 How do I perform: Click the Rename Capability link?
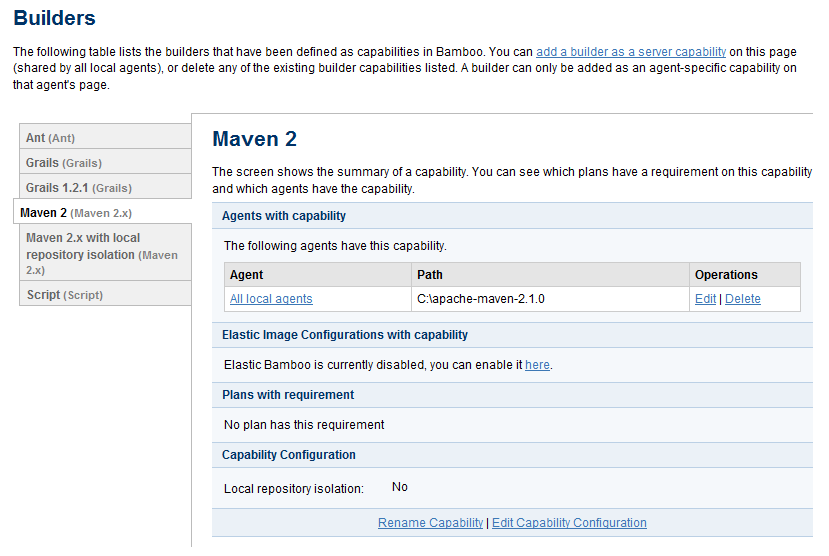click(430, 523)
